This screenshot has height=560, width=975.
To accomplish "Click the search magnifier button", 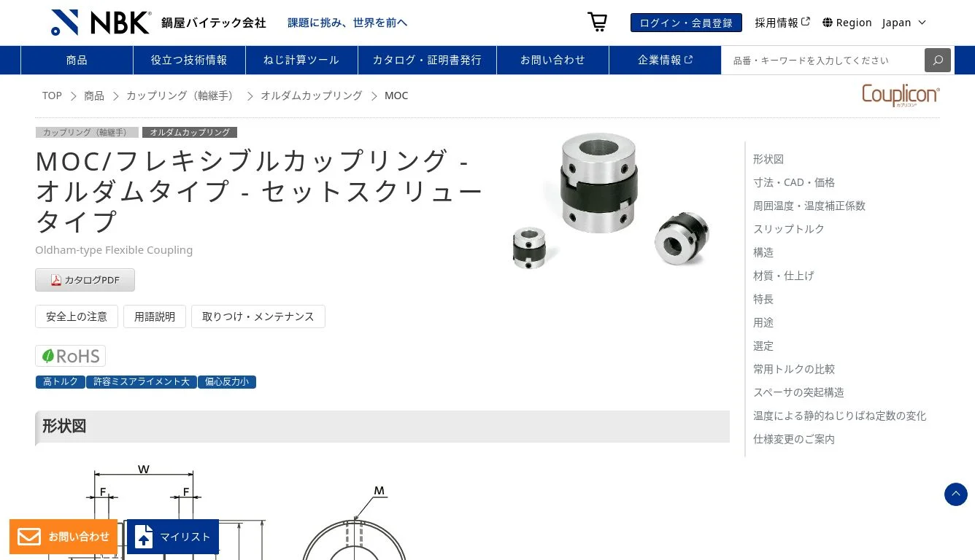I will (x=938, y=60).
